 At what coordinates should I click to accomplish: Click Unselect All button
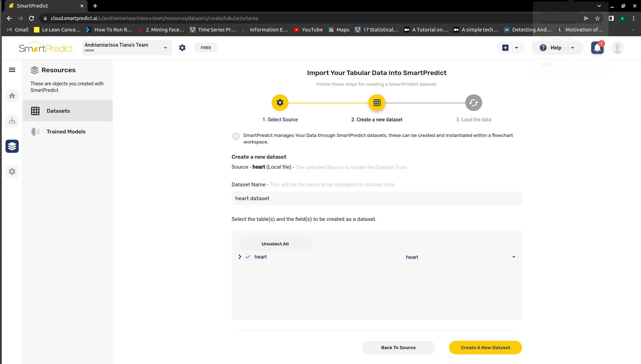(x=275, y=244)
